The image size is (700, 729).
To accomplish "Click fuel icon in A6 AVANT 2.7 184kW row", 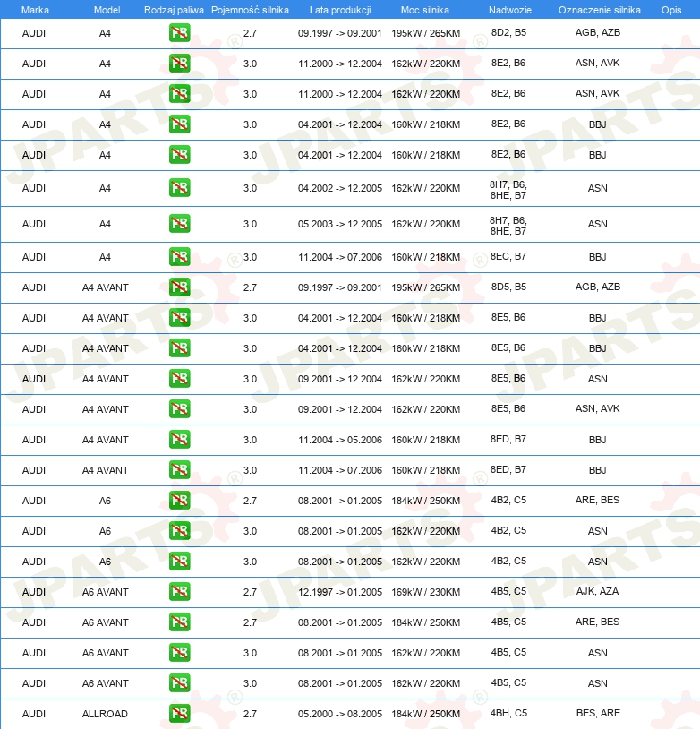I will pyautogui.click(x=179, y=622).
